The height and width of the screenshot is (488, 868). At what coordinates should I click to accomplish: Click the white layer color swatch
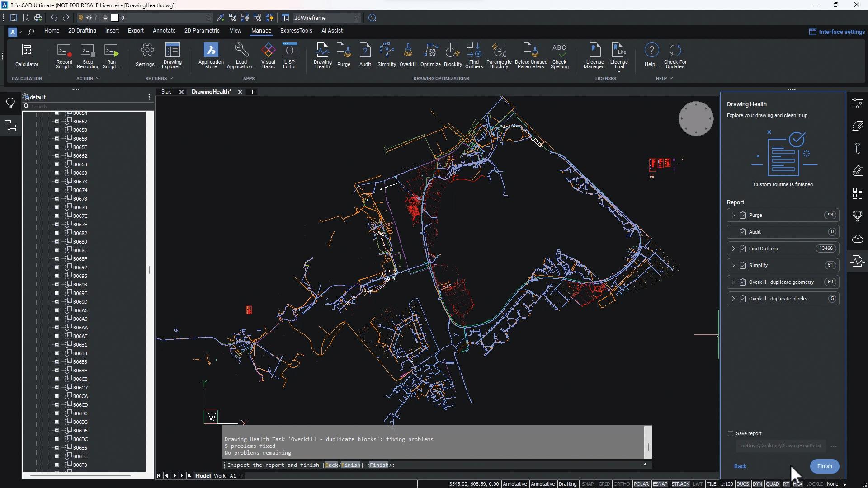coord(115,18)
